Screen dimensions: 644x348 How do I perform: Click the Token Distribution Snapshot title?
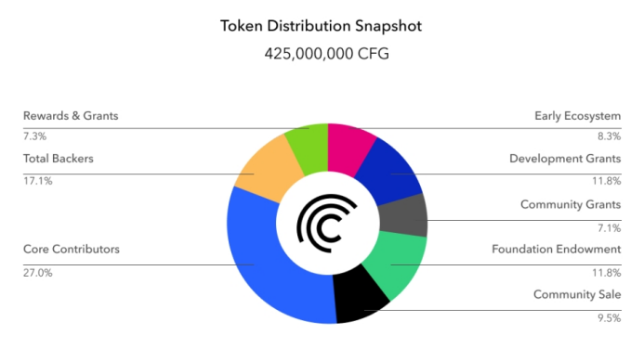point(321,26)
